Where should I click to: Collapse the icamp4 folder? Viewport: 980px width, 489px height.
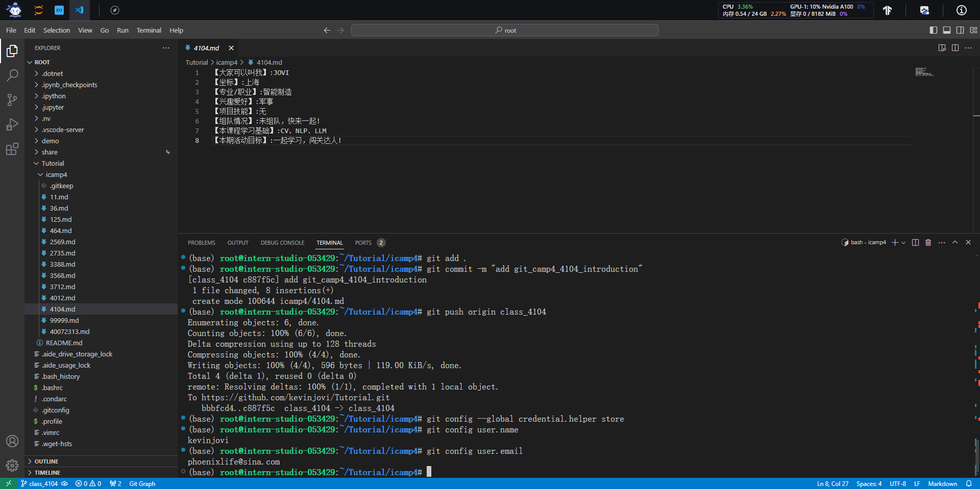click(101, 174)
